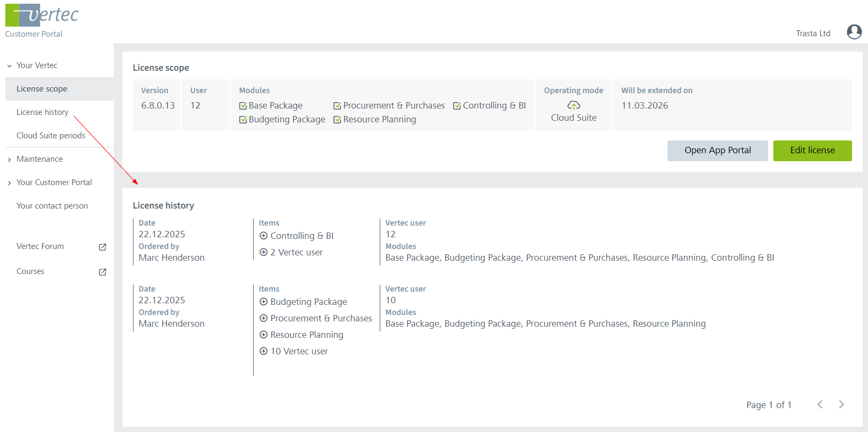Click the Cloud Suite operating mode icon
The width and height of the screenshot is (868, 432).
coord(573,105)
